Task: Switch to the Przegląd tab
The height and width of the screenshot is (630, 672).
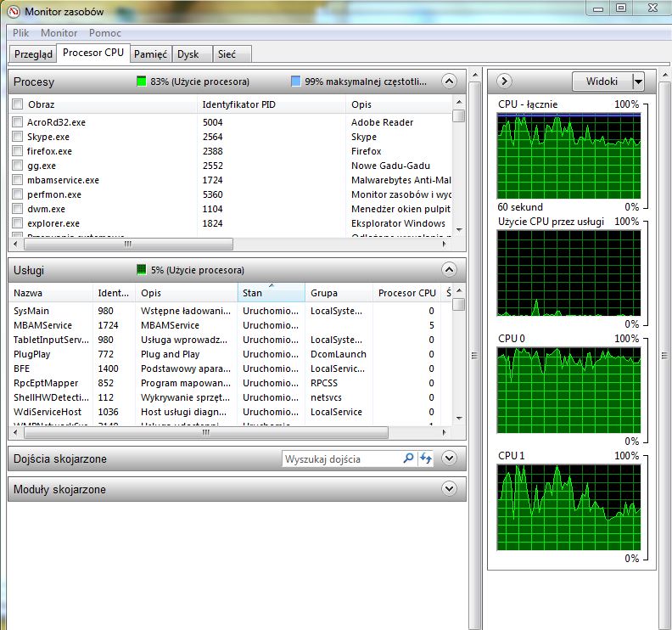Action: (33, 54)
